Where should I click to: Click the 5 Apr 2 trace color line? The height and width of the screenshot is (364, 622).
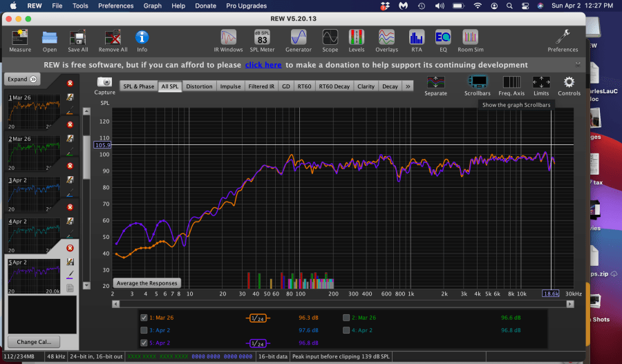[70, 274]
